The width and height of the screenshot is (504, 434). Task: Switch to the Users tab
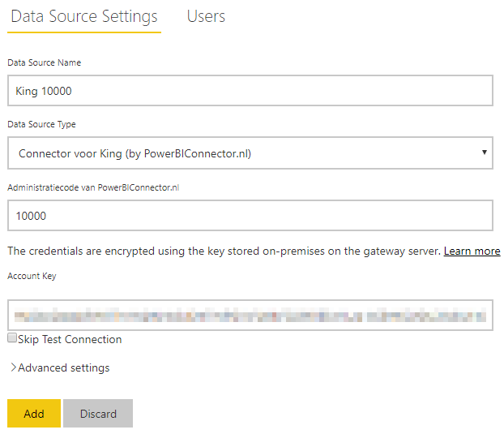tap(206, 16)
